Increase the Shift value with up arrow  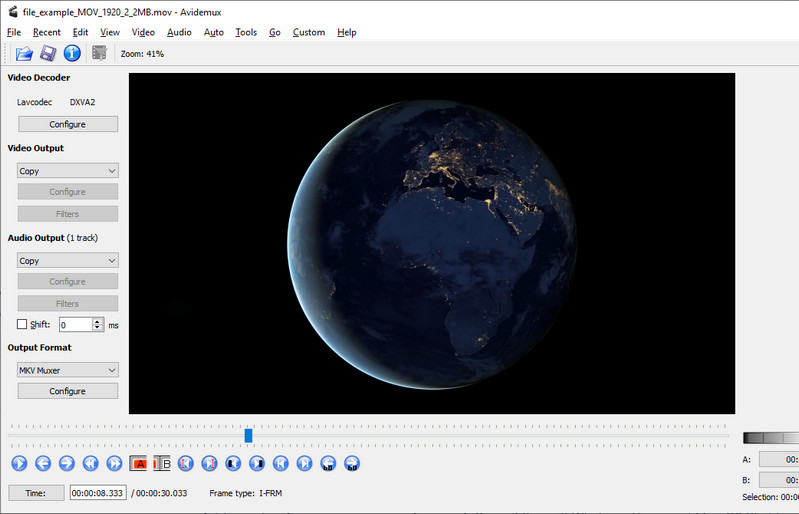98,321
